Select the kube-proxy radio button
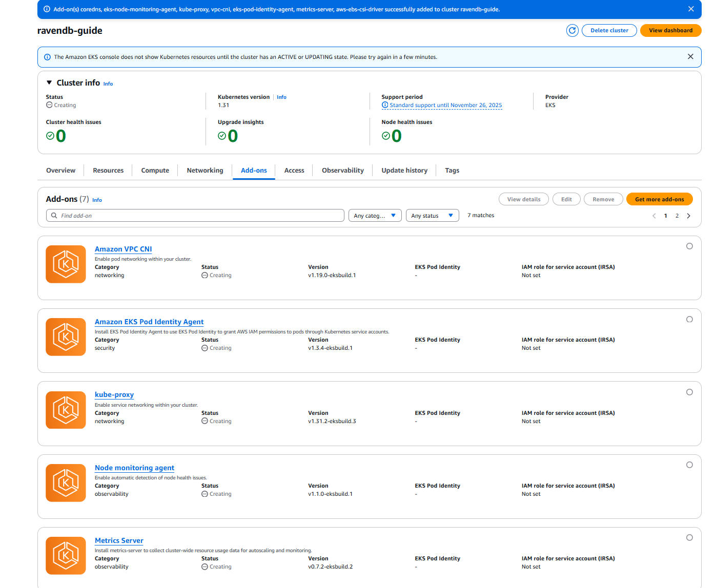Image resolution: width=715 pixels, height=588 pixels. point(689,392)
